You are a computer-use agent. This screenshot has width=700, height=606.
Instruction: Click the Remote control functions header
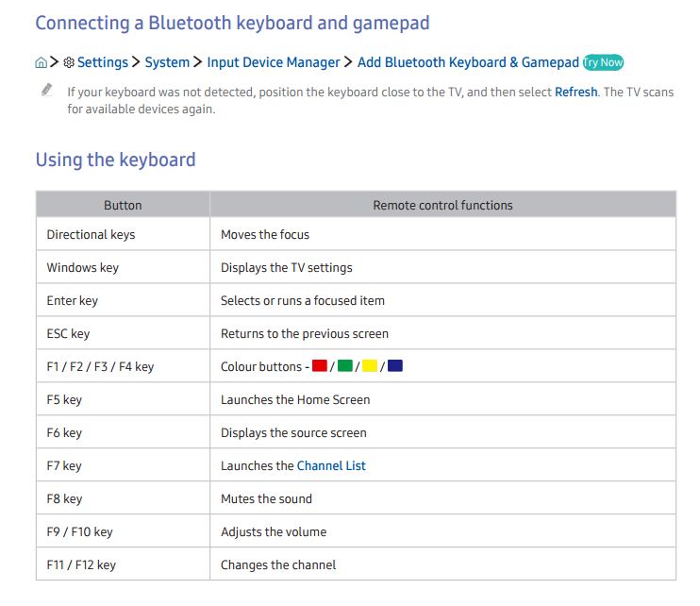coord(442,205)
